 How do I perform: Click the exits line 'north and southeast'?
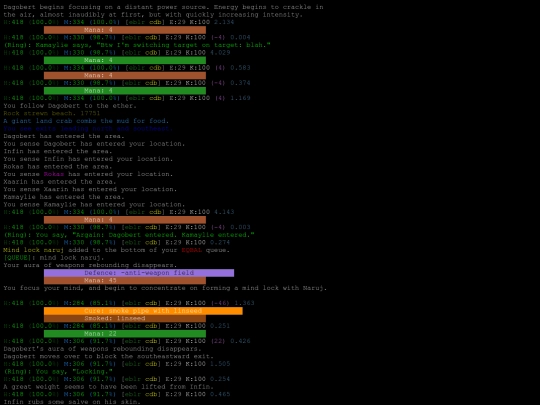tap(88, 128)
